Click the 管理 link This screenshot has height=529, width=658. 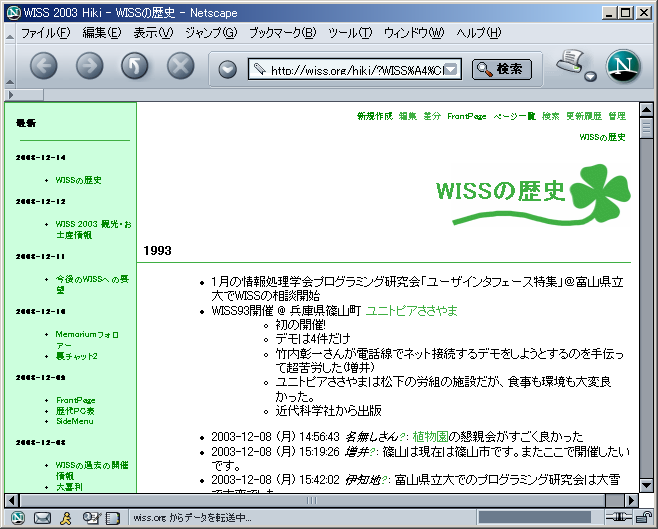617,116
